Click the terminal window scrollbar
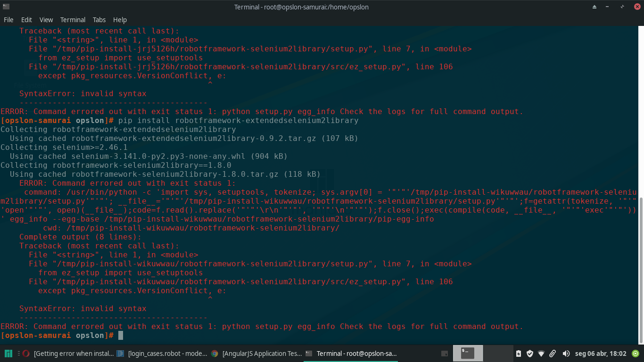This screenshot has height=362, width=644. [640, 271]
